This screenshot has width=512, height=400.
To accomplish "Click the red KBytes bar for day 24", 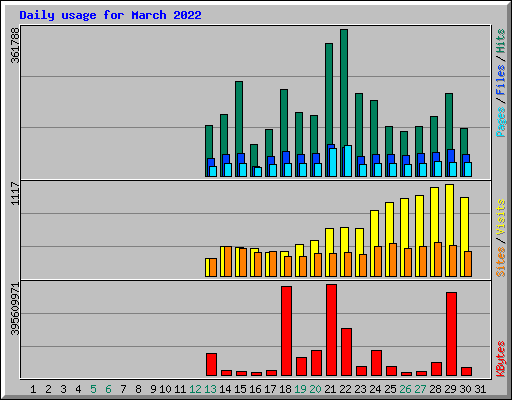I will [376, 363].
